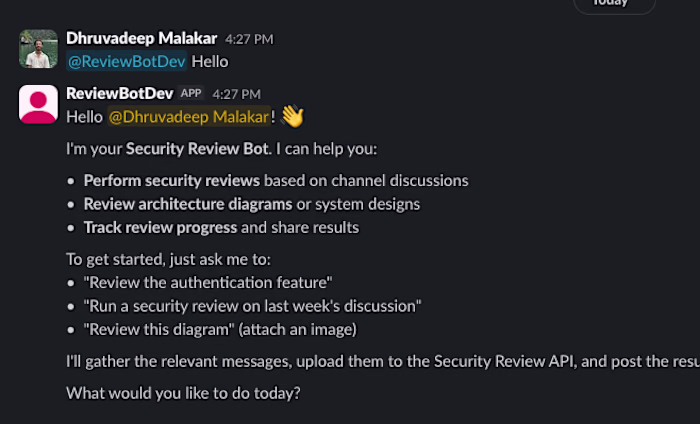Screen dimensions: 700x424
Task: Click the APP badge beside ReviewBotDev
Action: 191,93
